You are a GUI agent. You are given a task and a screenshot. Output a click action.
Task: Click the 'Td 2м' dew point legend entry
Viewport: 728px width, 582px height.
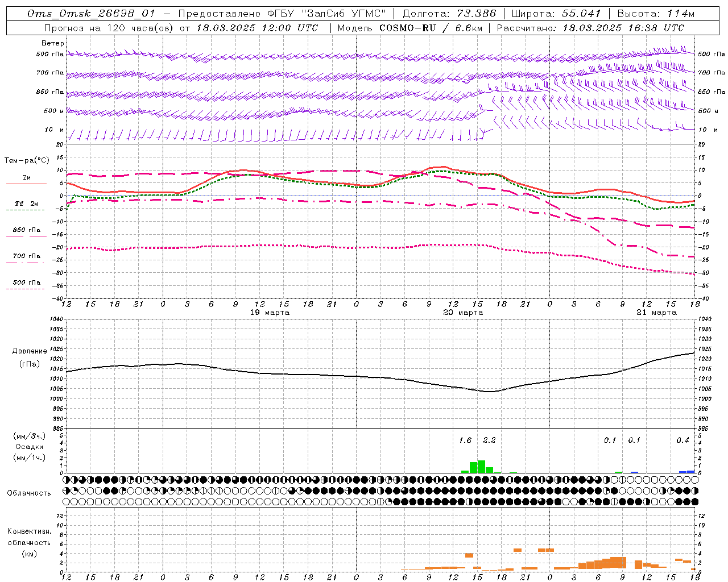27,203
